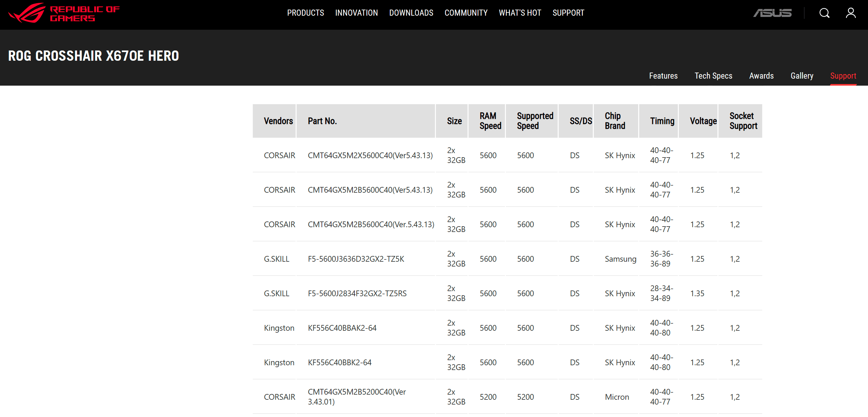Open the WHAT'S HOT menu
Image resolution: width=868 pixels, height=417 pixels.
point(520,13)
